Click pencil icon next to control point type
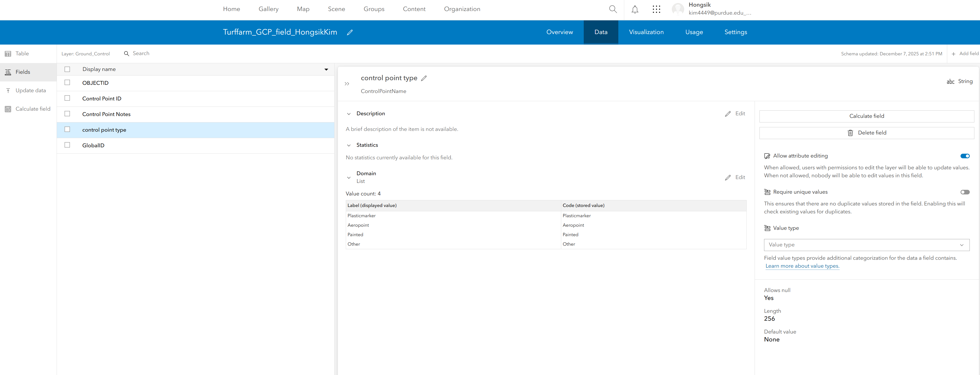This screenshot has height=375, width=980. point(424,78)
